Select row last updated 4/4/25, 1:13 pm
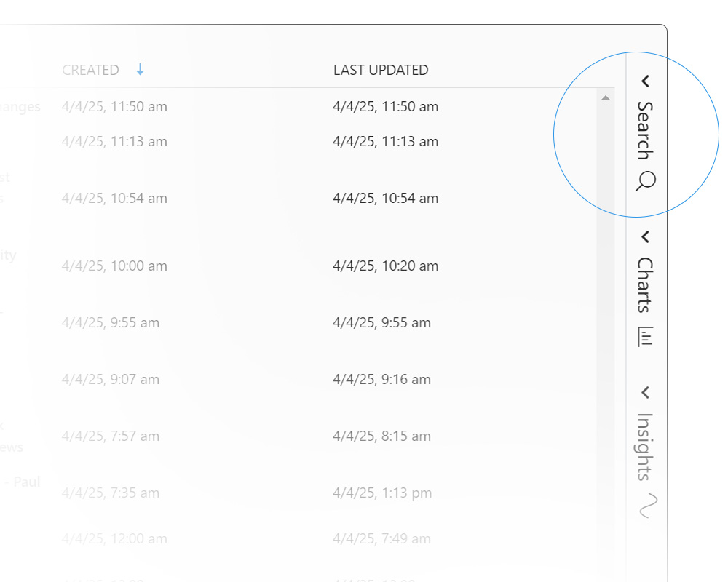 (x=382, y=493)
